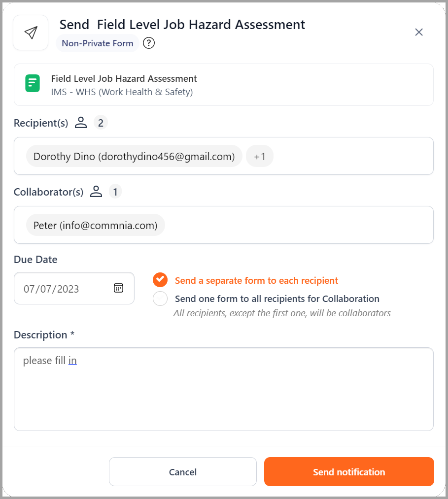Click the Peter collaborator chip
The height and width of the screenshot is (499, 448).
[x=96, y=225]
